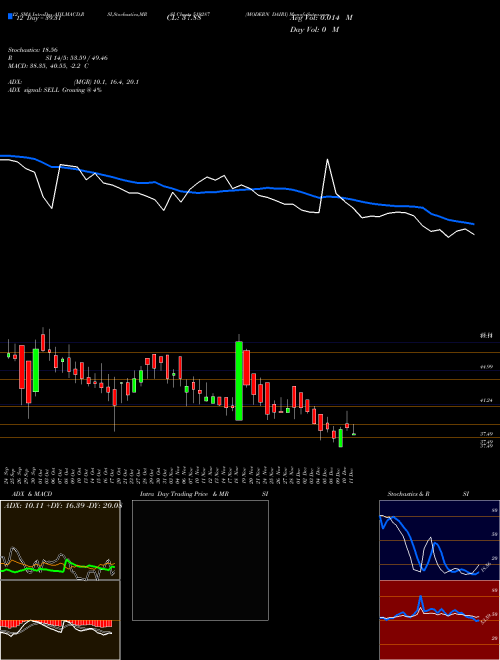Click the '(MGR) 10.1, 16.4, 20.1' ADX values
The width and height of the screenshot is (500, 660).
tap(106, 82)
